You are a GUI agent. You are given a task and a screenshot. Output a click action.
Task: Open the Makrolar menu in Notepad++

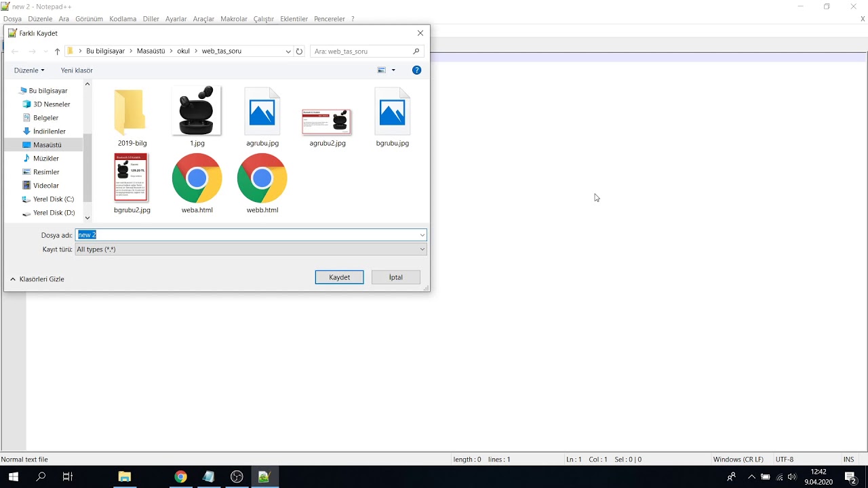pyautogui.click(x=234, y=19)
